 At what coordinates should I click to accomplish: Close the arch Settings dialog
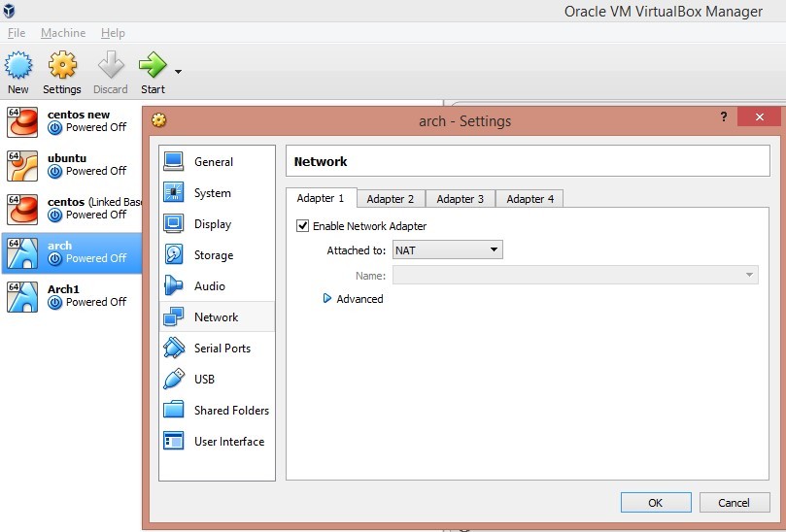[760, 116]
